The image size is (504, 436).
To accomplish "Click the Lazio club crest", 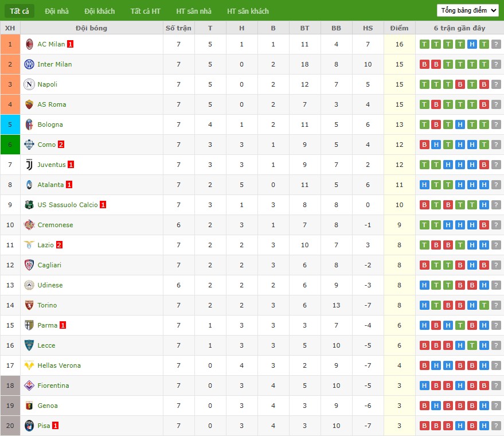I will click(x=29, y=245).
